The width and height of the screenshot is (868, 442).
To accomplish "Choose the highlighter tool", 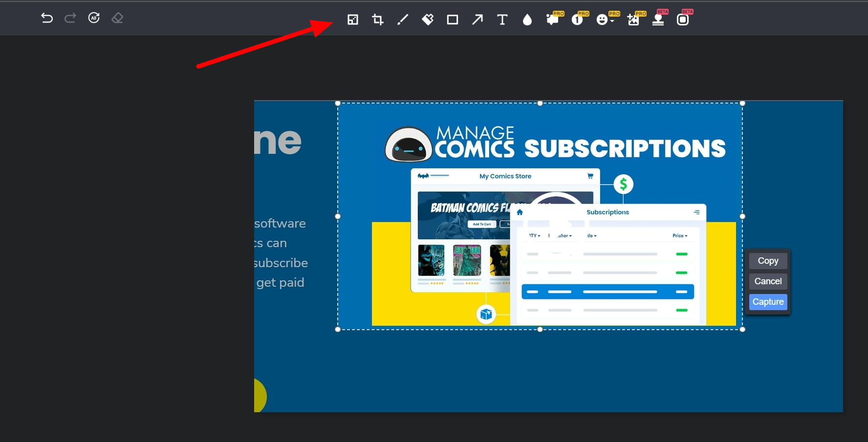I will point(428,20).
